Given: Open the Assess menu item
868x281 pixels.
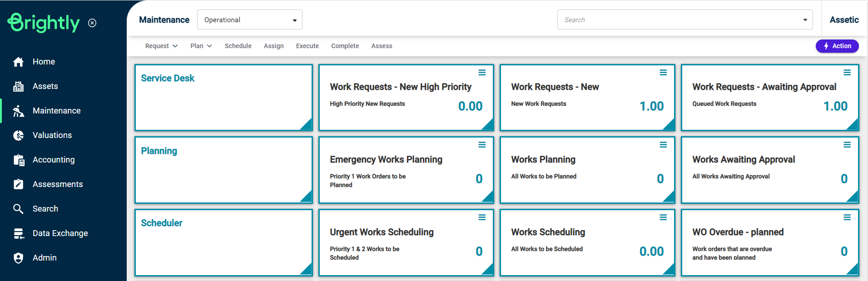Looking at the screenshot, I should click(x=382, y=46).
